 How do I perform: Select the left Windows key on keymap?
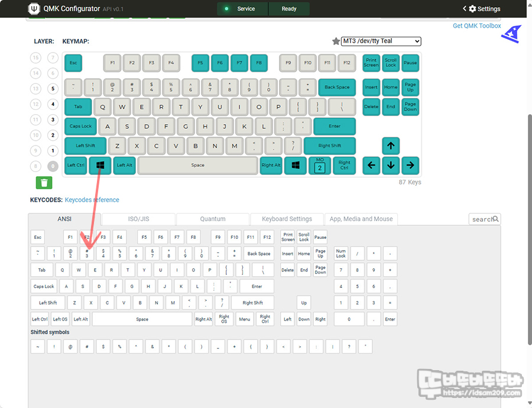coord(100,166)
